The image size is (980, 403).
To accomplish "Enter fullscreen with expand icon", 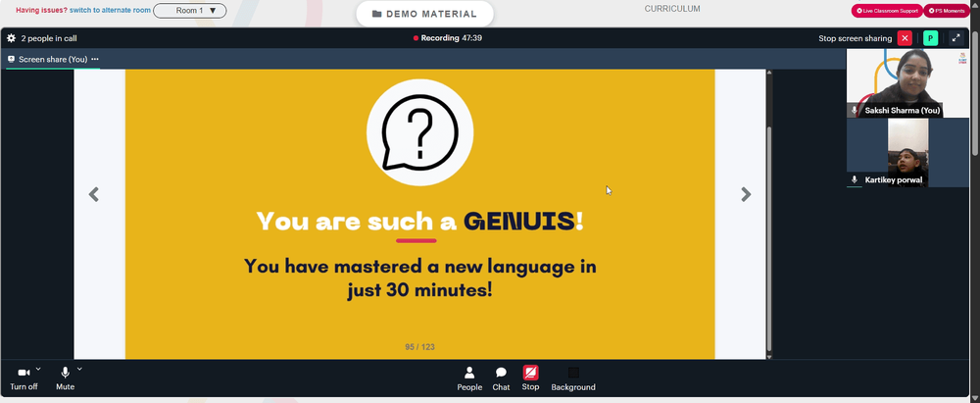I will [x=955, y=38].
